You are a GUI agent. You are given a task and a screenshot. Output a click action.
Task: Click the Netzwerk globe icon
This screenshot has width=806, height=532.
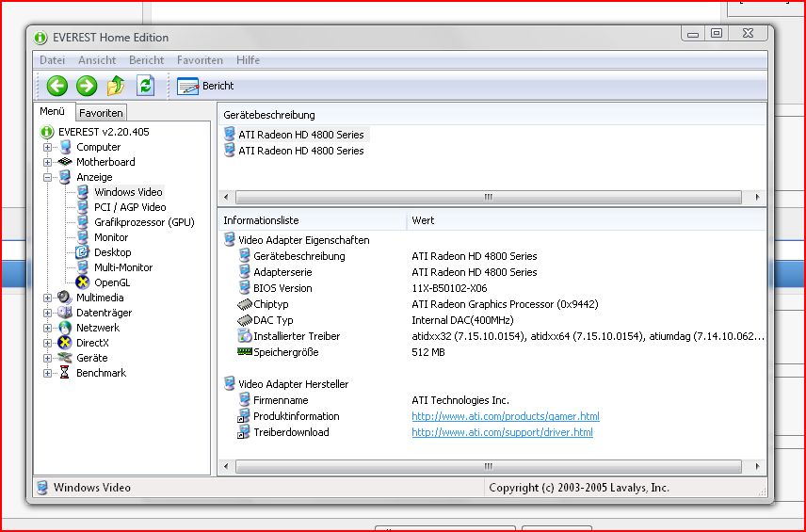[x=65, y=328]
